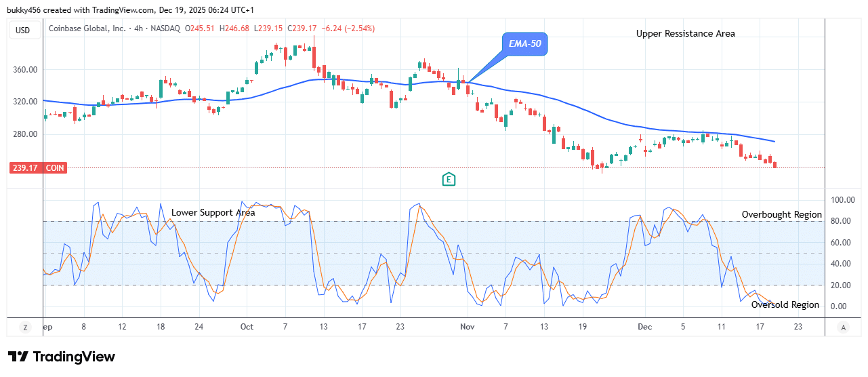Click the 'Nov' label on time axis

(x=467, y=327)
